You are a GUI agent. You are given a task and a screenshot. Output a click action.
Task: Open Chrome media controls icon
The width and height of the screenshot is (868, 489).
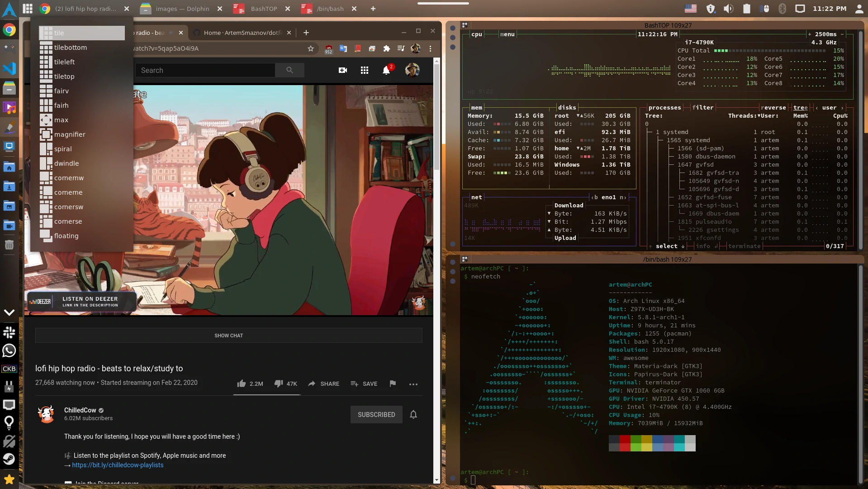[x=401, y=48]
